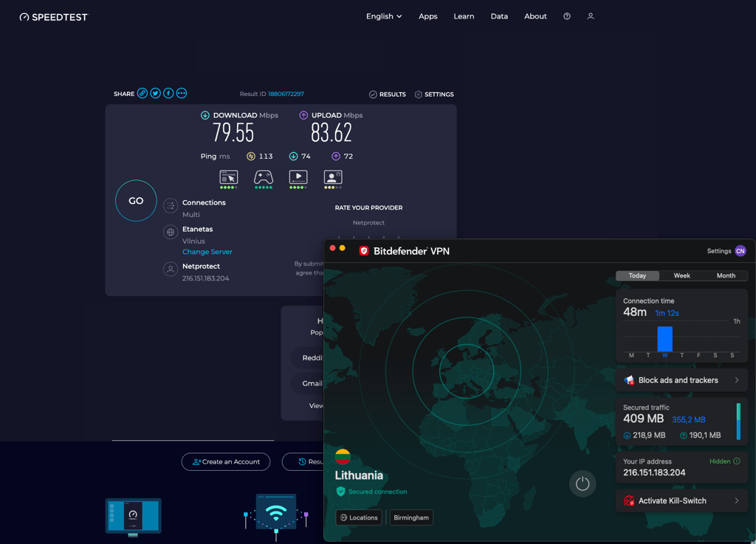Copy the share link icon
The width and height of the screenshot is (756, 544).
point(142,94)
